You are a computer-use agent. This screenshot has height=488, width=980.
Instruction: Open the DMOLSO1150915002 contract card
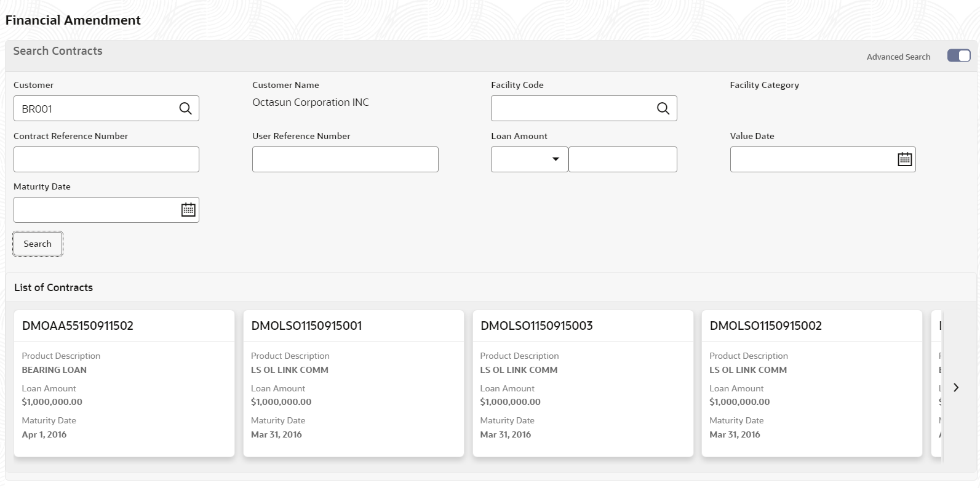point(812,383)
